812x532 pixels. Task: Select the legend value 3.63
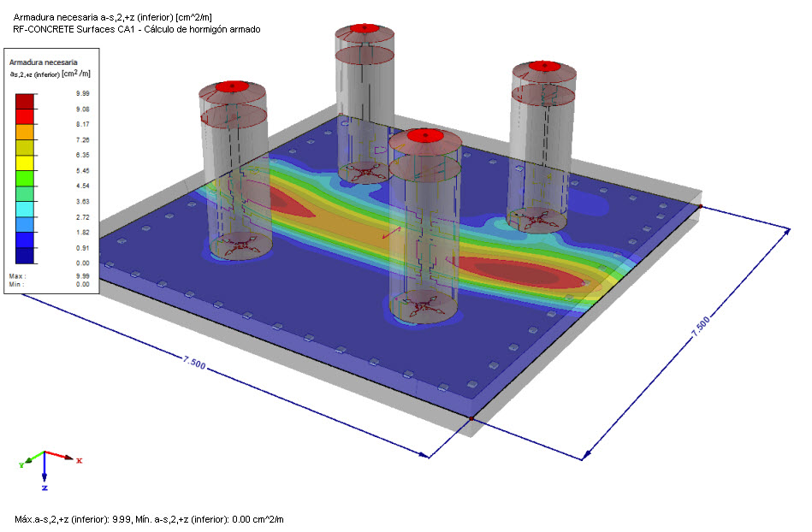tap(83, 201)
